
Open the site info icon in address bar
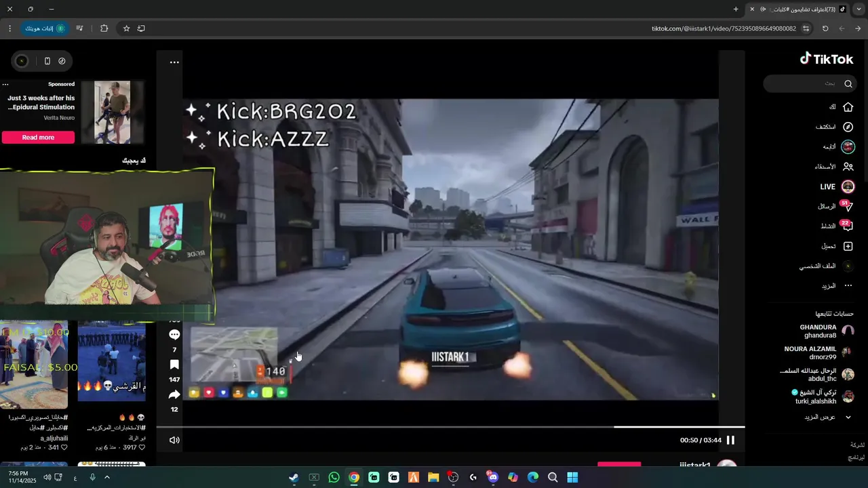point(806,28)
